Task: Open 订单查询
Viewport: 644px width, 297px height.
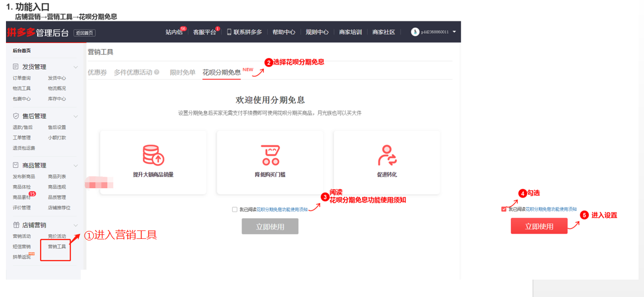Action: [x=21, y=78]
